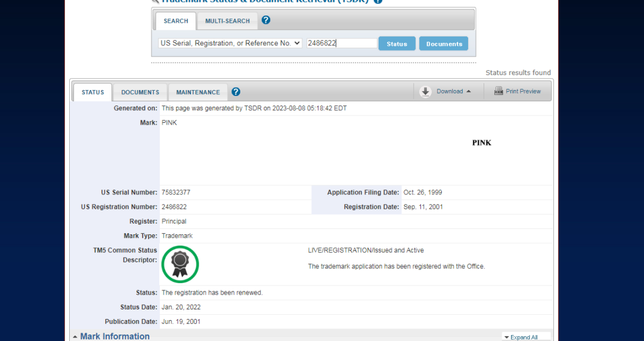Select the serial number 75832377

pos(176,193)
